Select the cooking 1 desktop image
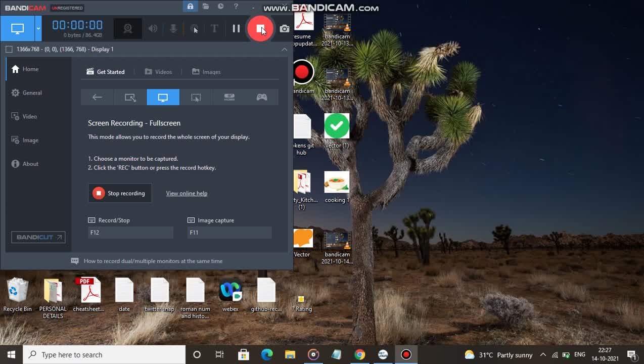 click(337, 187)
